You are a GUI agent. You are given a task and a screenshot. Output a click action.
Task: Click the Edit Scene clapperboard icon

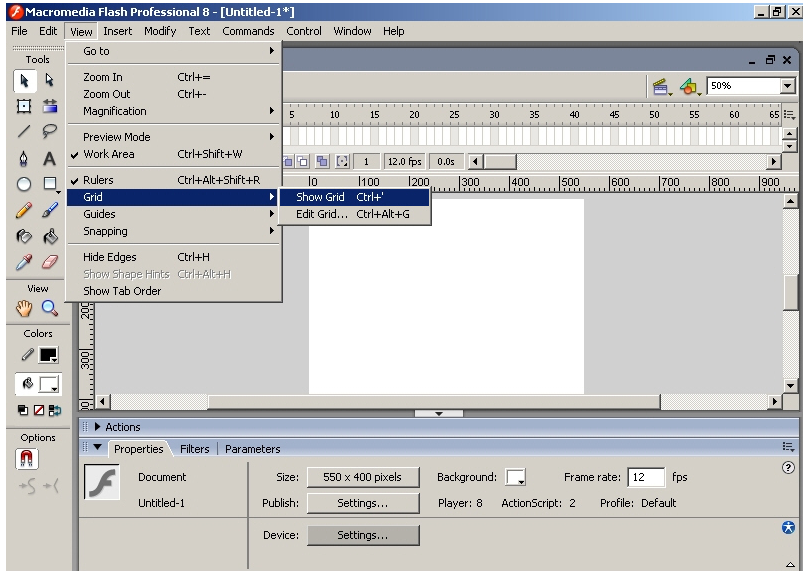[x=662, y=87]
